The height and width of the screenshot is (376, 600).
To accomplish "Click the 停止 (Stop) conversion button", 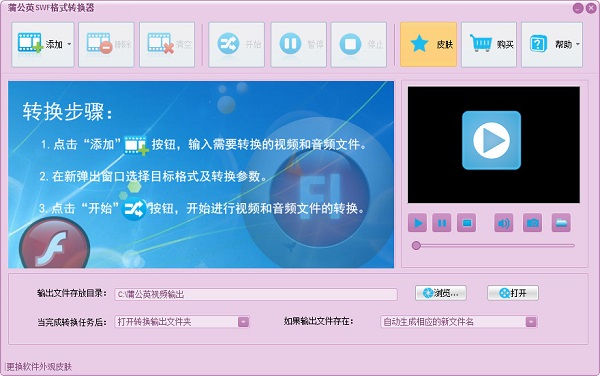I will click(359, 44).
